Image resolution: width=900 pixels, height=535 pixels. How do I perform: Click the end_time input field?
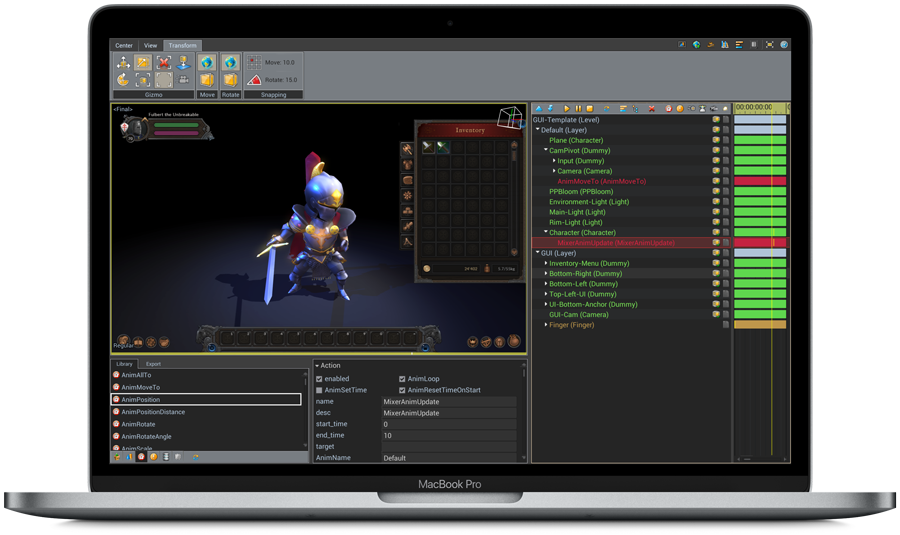[x=449, y=436]
